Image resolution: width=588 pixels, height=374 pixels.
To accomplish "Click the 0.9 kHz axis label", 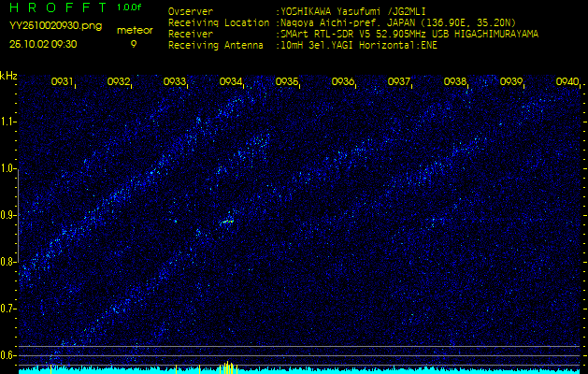I will coord(7,215).
